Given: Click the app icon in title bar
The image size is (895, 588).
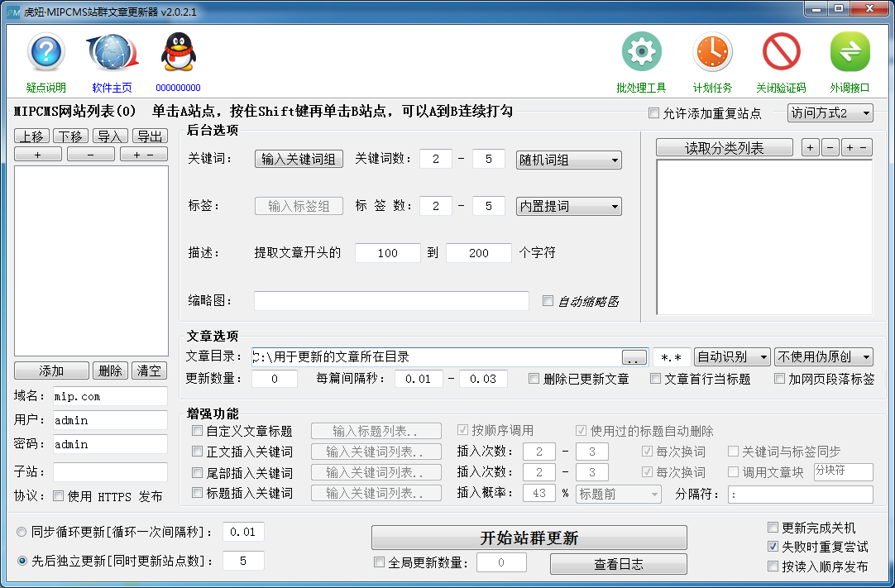Looking at the screenshot, I should (13, 12).
